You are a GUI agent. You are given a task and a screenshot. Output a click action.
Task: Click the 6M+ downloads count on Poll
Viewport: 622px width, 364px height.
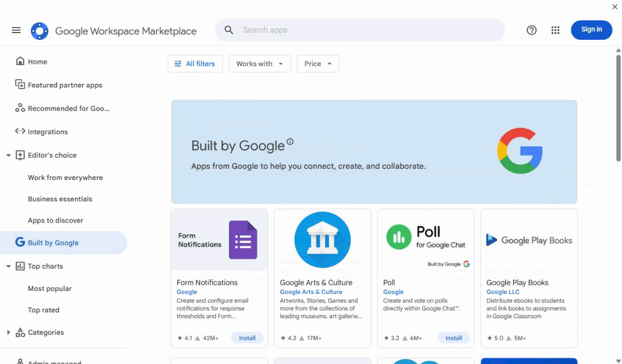click(412, 338)
